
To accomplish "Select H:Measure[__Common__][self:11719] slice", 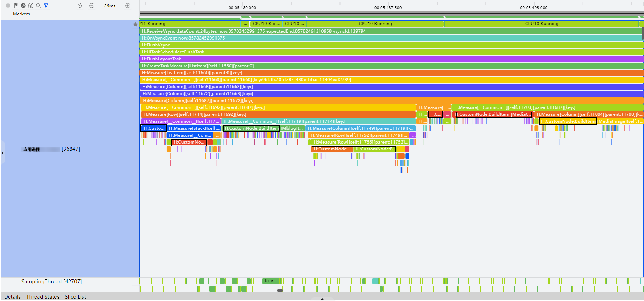I will [x=318, y=121].
